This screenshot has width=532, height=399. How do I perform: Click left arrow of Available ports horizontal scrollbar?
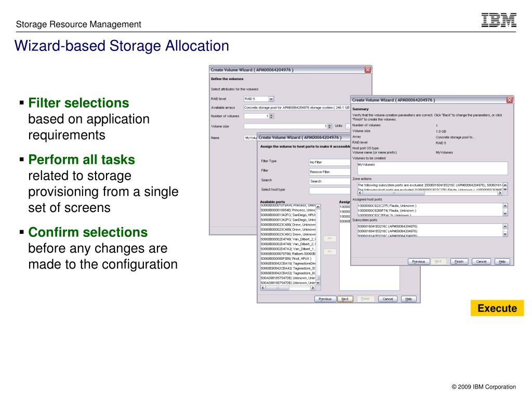click(263, 288)
